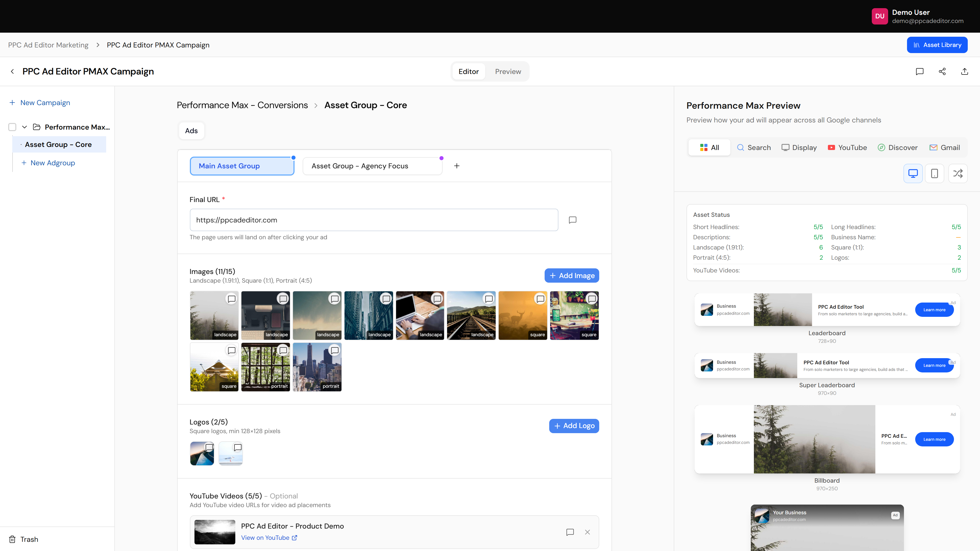Show the Discover channel preview
Viewport: 980px width, 551px height.
(x=898, y=147)
